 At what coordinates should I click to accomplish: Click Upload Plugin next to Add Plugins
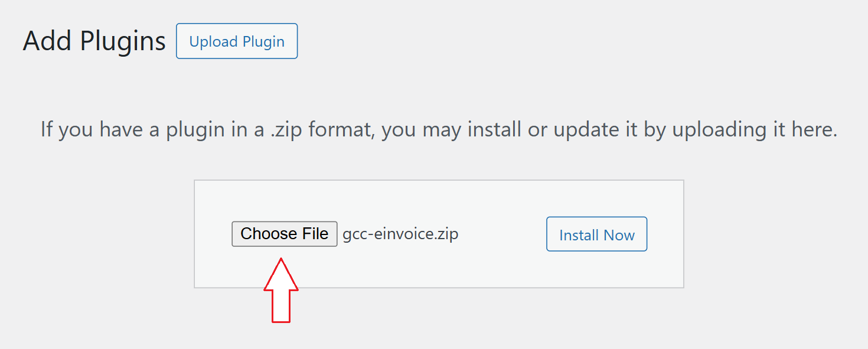click(236, 41)
